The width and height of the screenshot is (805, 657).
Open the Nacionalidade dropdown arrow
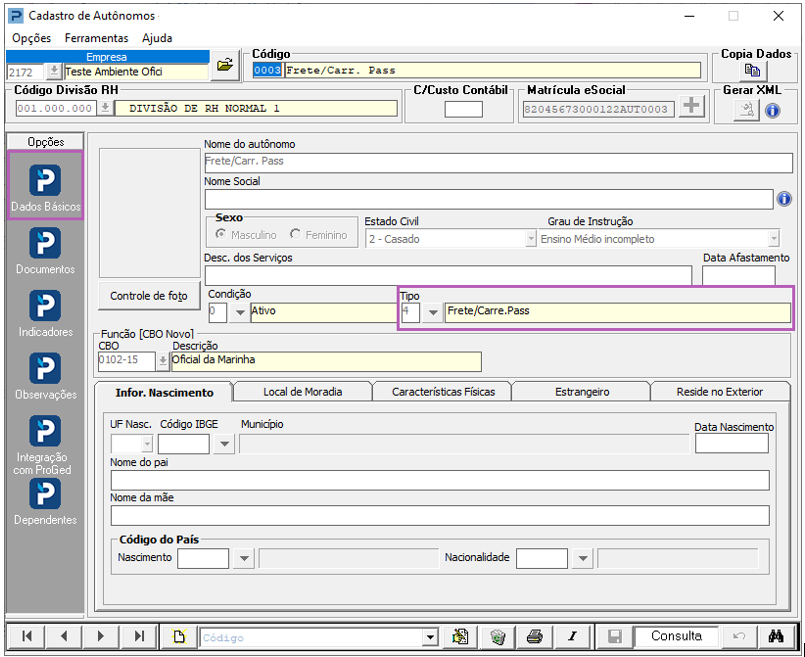583,558
